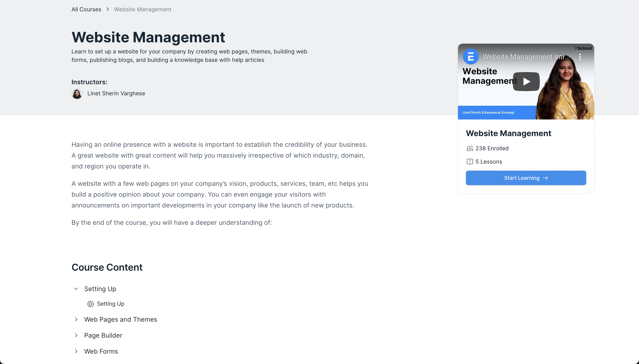Image resolution: width=639 pixels, height=364 pixels.
Task: Click the lessons book icon
Action: click(470, 162)
